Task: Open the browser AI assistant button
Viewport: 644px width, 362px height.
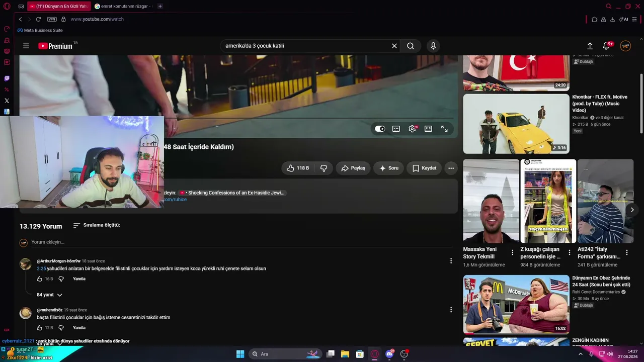Action: 624,19
